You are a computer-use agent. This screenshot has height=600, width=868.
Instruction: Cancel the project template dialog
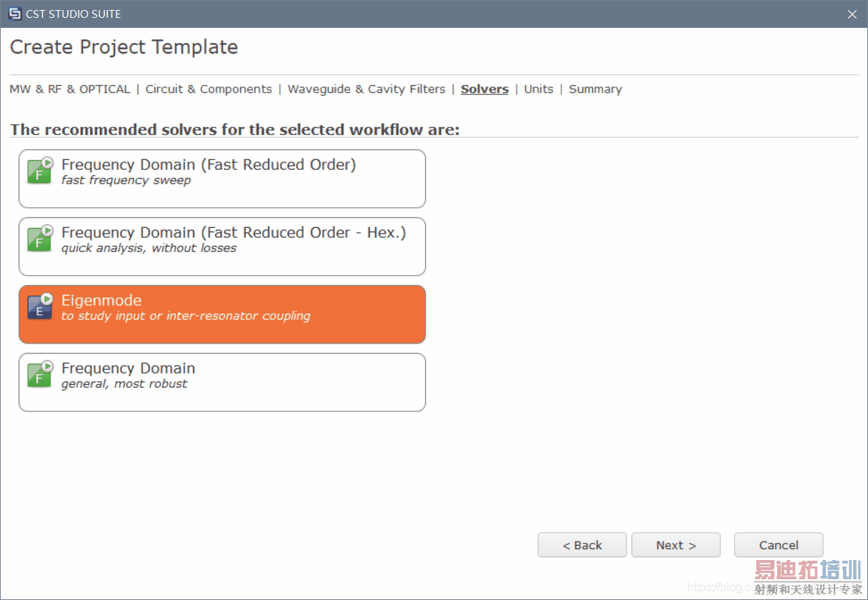[779, 545]
